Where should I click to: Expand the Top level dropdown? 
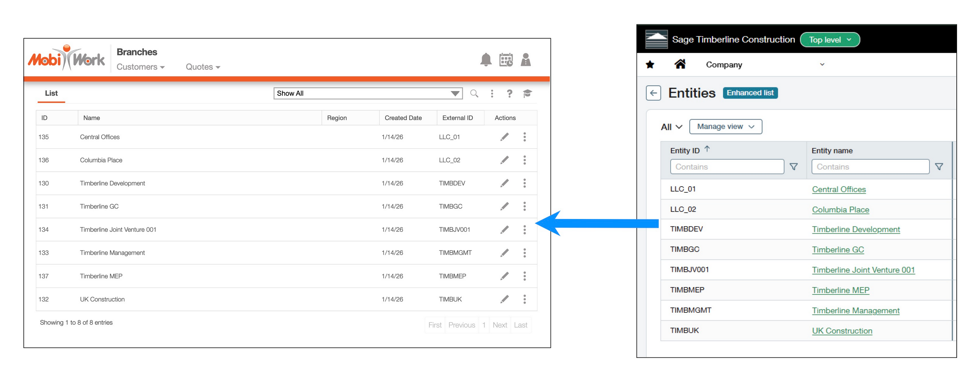point(830,39)
